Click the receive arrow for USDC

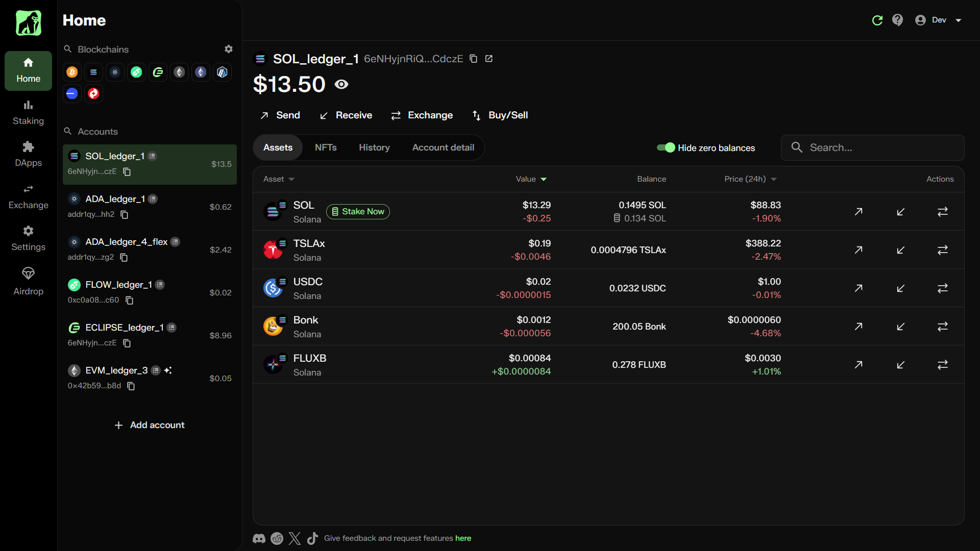[x=900, y=288]
